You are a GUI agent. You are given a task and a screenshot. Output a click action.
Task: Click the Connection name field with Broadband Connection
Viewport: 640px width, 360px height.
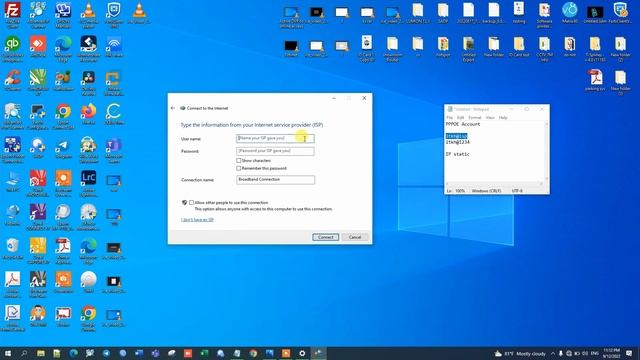[x=276, y=180]
